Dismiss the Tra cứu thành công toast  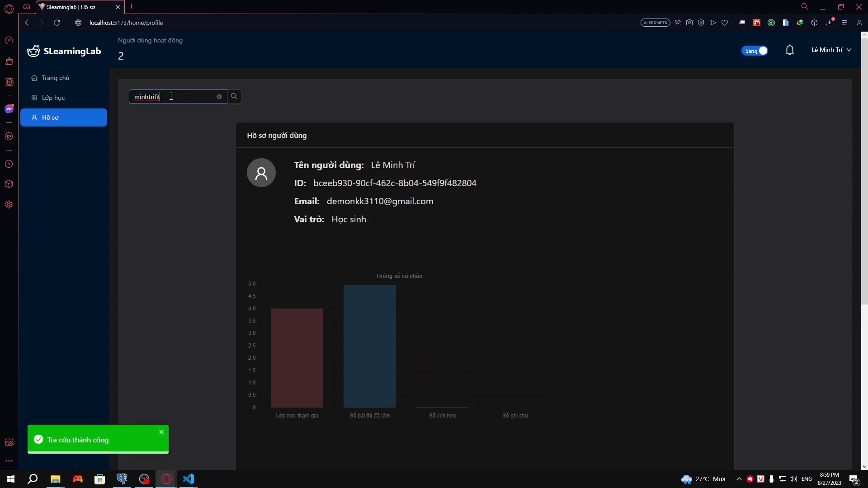coord(161,432)
